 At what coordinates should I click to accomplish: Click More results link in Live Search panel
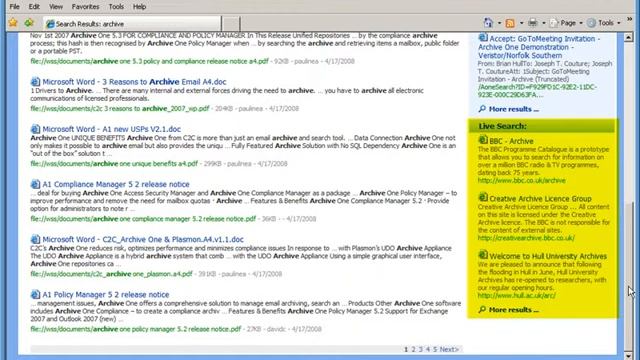(x=513, y=310)
